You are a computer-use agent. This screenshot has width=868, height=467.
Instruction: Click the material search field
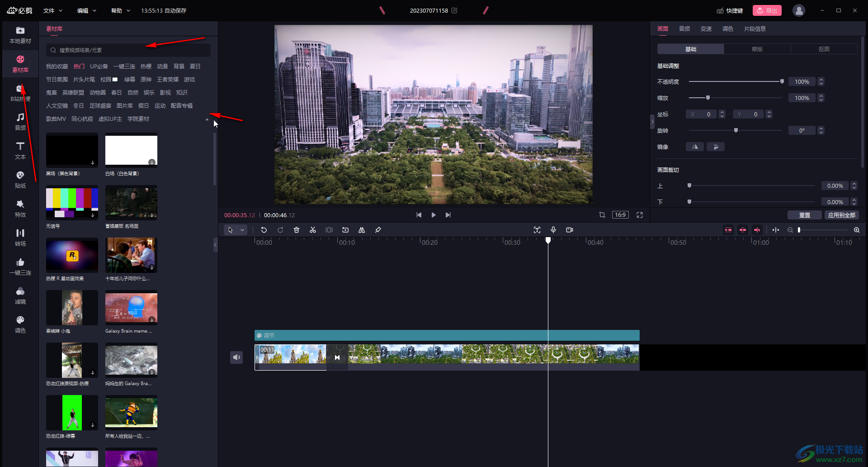(x=128, y=50)
